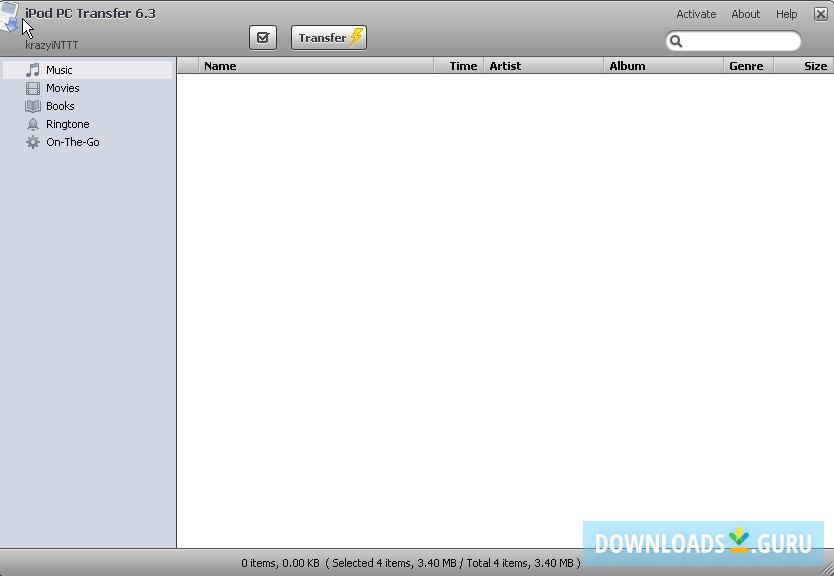Sort list by Name column

click(x=316, y=65)
